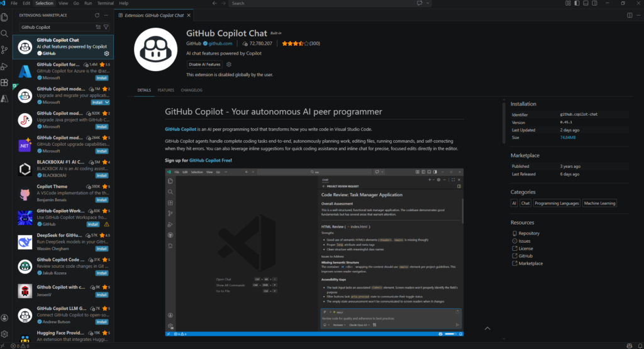This screenshot has width=644, height=349.
Task: Switch to the FEATURES tab
Action: [x=166, y=91]
